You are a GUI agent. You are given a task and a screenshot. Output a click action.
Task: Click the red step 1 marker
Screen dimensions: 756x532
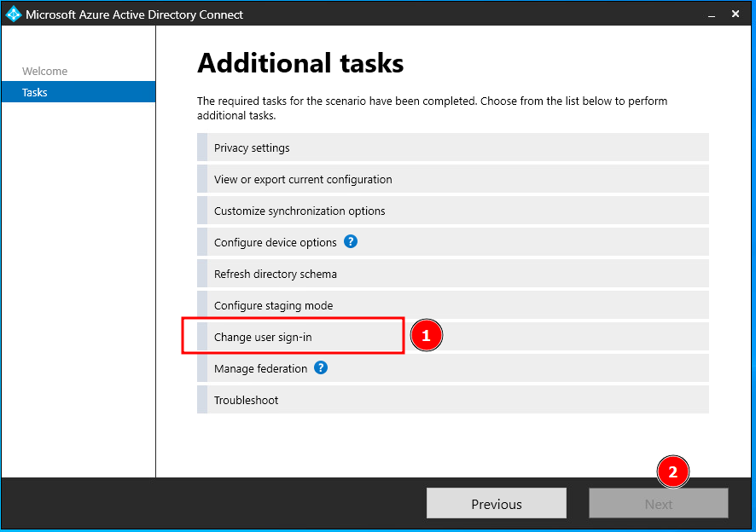point(427,336)
